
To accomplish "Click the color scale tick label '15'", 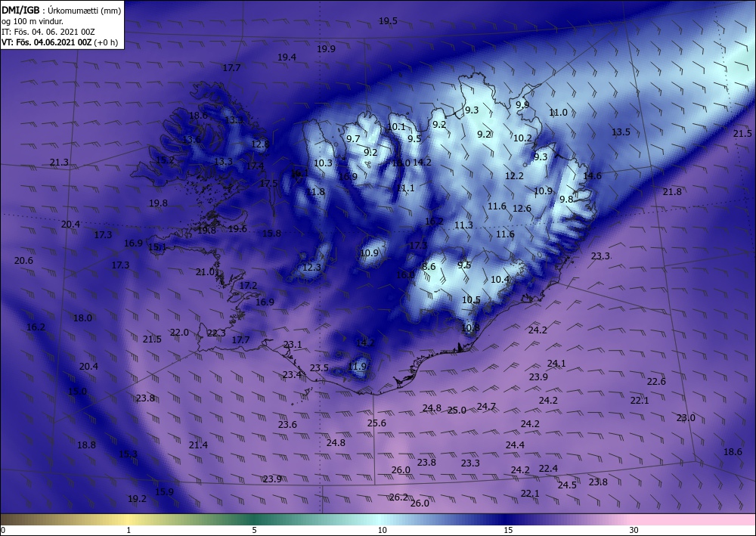I will [x=508, y=530].
